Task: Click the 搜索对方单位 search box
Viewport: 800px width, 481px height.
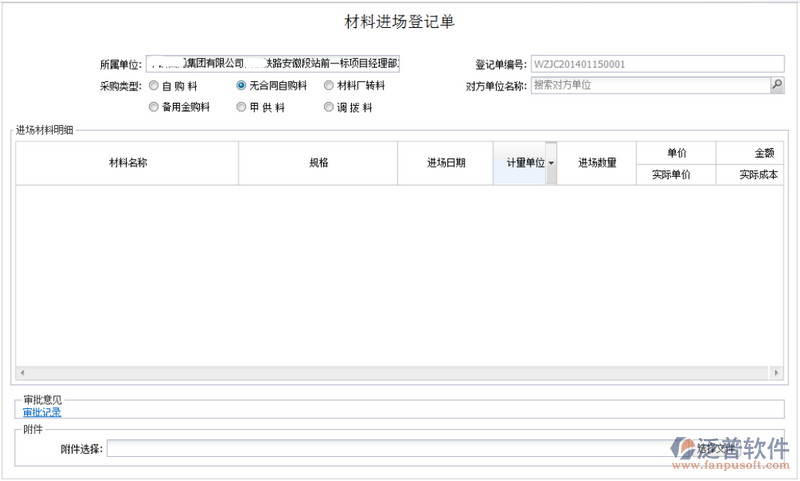Action: click(x=649, y=86)
